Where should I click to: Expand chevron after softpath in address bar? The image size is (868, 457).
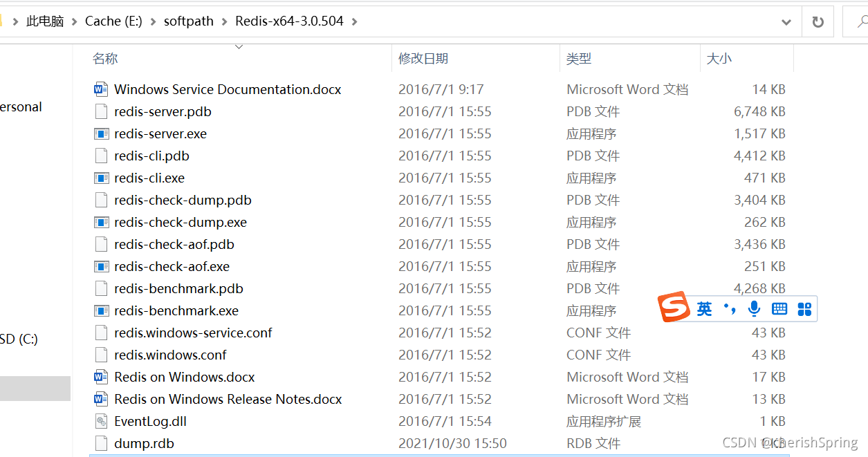(224, 21)
